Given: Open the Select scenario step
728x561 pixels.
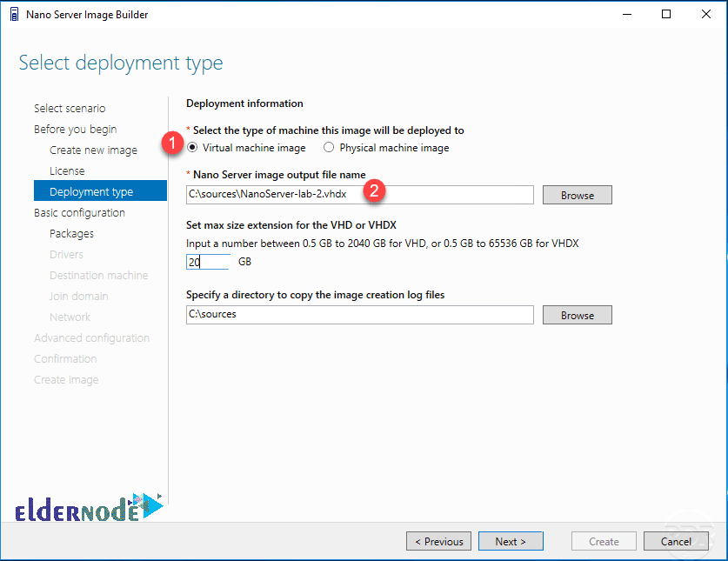Looking at the screenshot, I should coord(70,108).
